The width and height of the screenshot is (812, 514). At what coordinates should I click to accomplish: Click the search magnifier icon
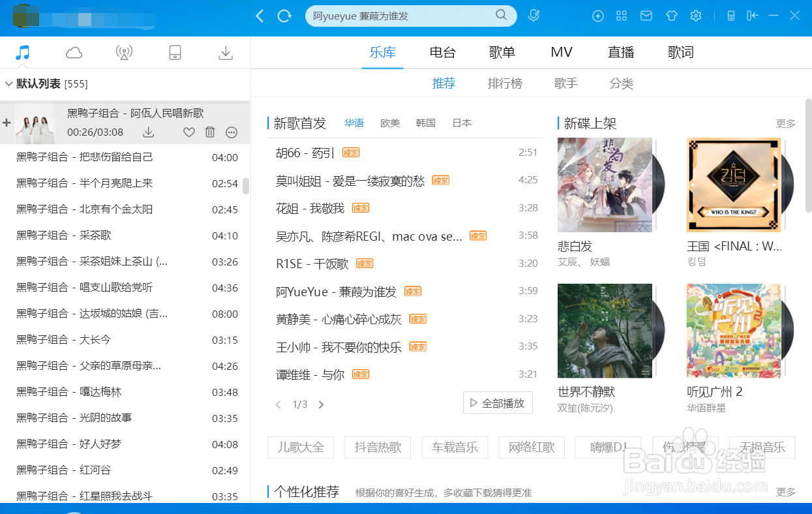click(x=501, y=15)
